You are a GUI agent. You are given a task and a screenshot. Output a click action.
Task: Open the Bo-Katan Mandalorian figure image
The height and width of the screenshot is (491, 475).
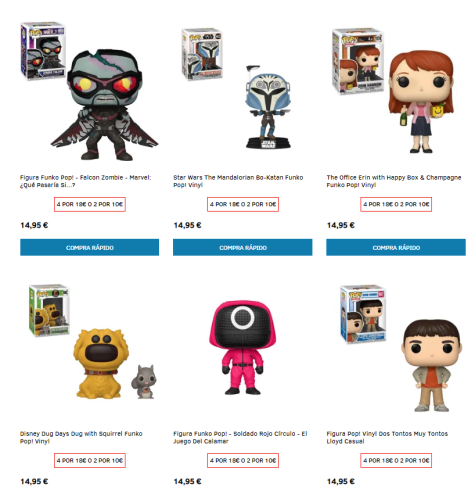[242, 91]
